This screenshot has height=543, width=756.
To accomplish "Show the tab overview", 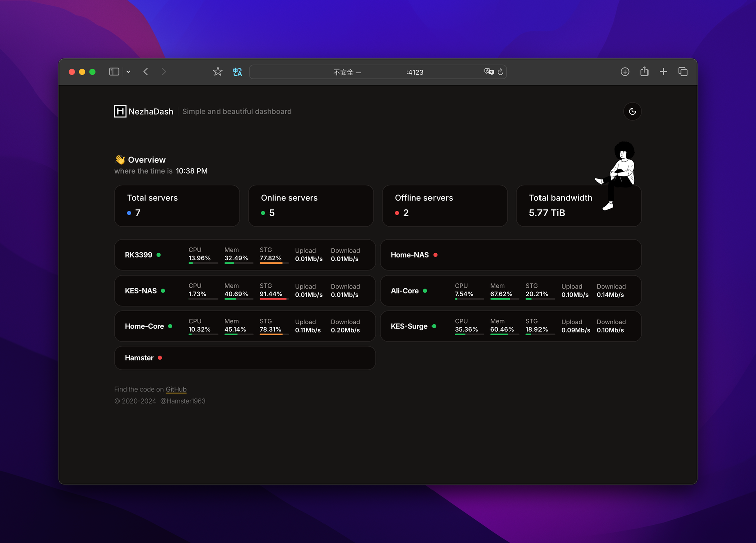I will 683,72.
